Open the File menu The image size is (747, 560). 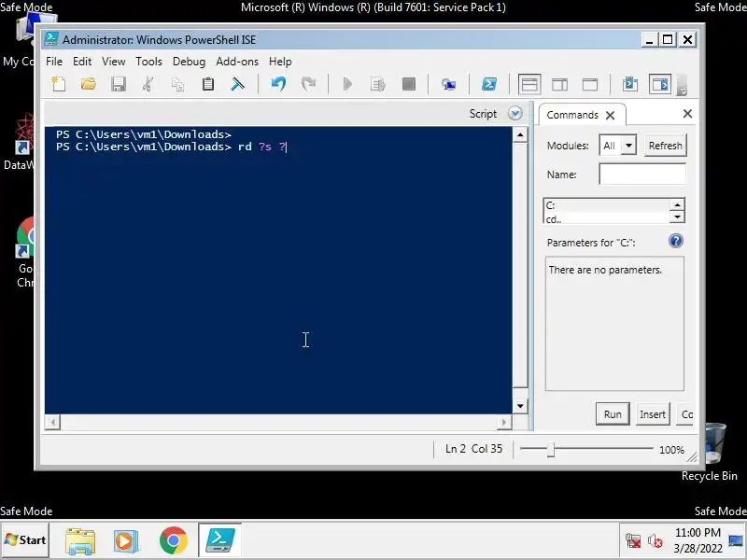click(54, 62)
